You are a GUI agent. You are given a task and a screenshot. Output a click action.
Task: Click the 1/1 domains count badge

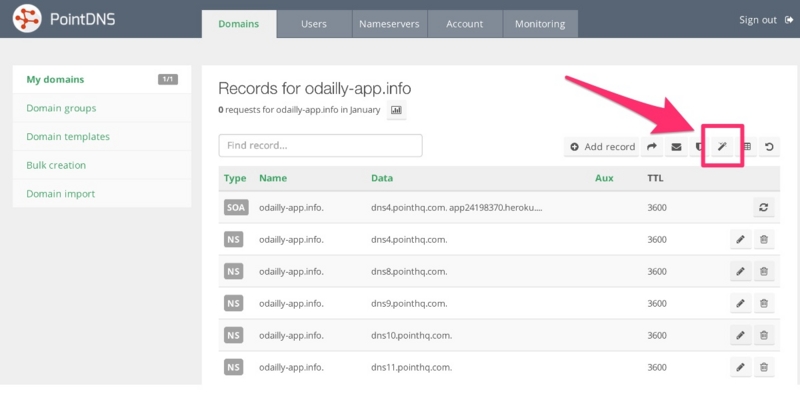tap(168, 80)
